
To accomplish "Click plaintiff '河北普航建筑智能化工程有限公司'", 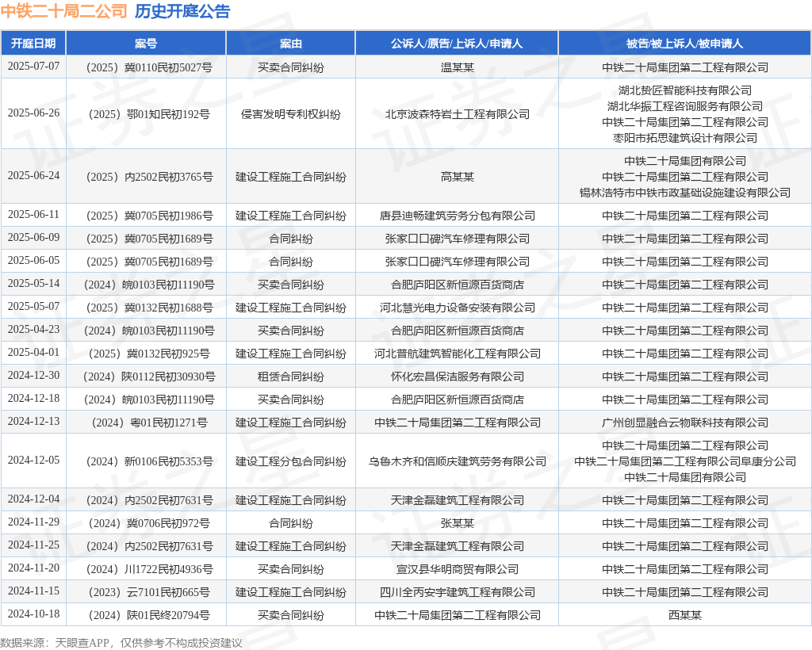I will (x=457, y=354).
